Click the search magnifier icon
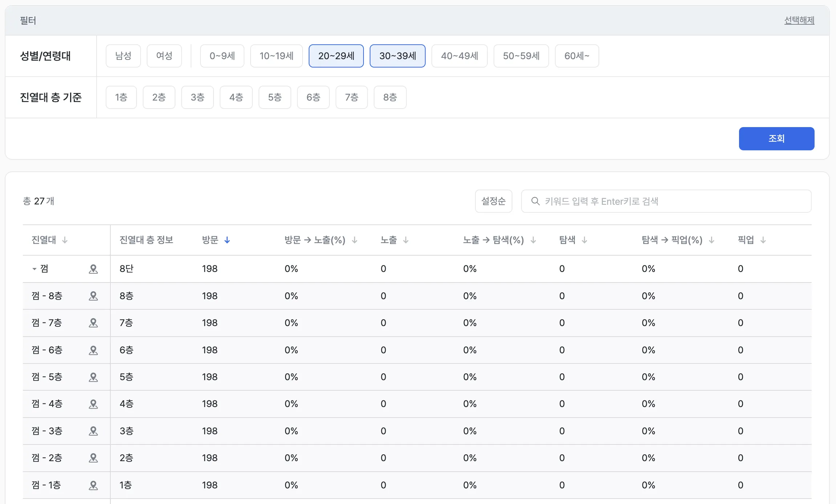Image resolution: width=836 pixels, height=504 pixels. 535,201
